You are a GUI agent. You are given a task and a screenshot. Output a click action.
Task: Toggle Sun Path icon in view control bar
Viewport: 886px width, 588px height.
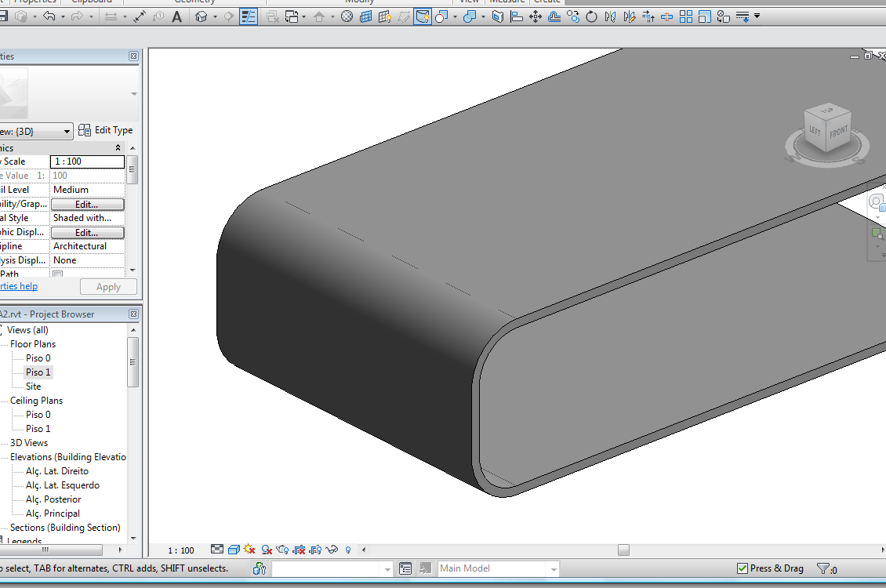(x=249, y=550)
